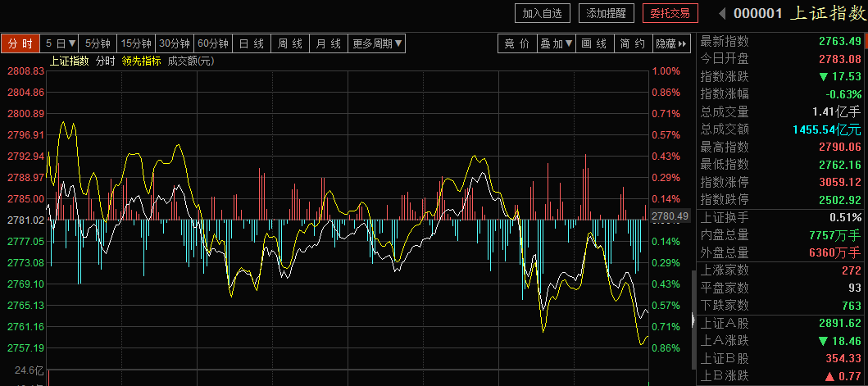Switch to 60分钟 chart
868x386 pixels.
pyautogui.click(x=213, y=43)
